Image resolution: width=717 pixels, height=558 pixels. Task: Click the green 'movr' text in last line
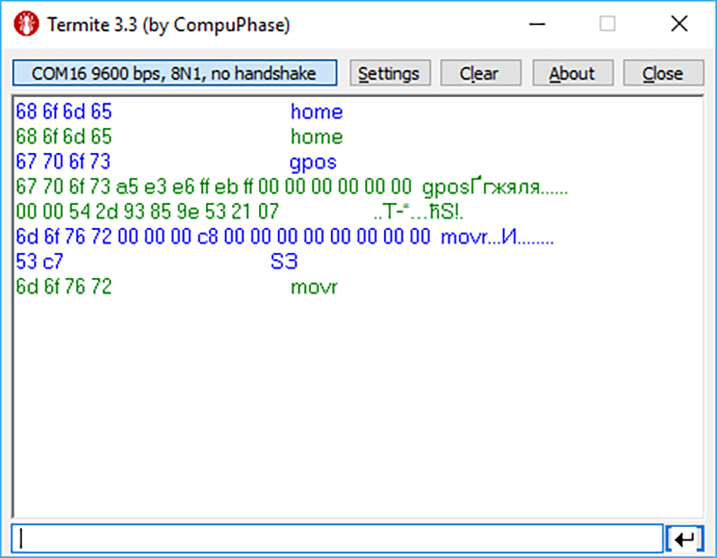click(314, 287)
